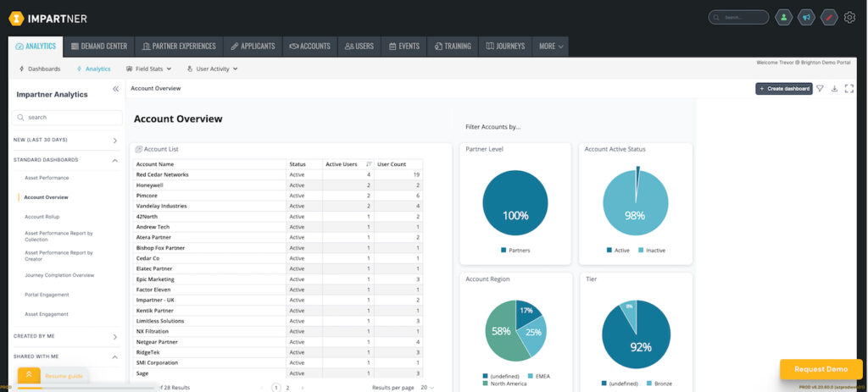
Task: Click the Account List widget icon
Action: tap(138, 149)
